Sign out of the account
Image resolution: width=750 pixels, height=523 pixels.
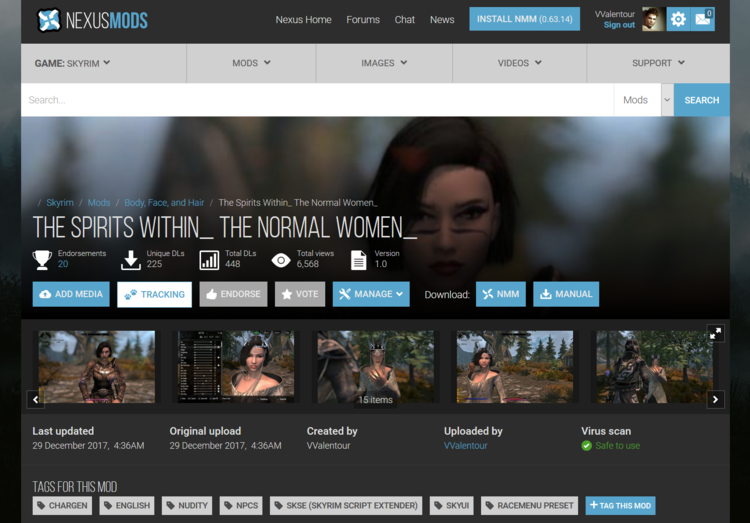click(x=619, y=25)
